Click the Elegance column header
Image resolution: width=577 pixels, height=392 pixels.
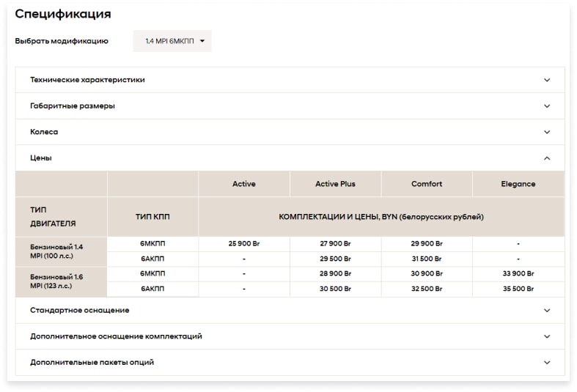518,184
